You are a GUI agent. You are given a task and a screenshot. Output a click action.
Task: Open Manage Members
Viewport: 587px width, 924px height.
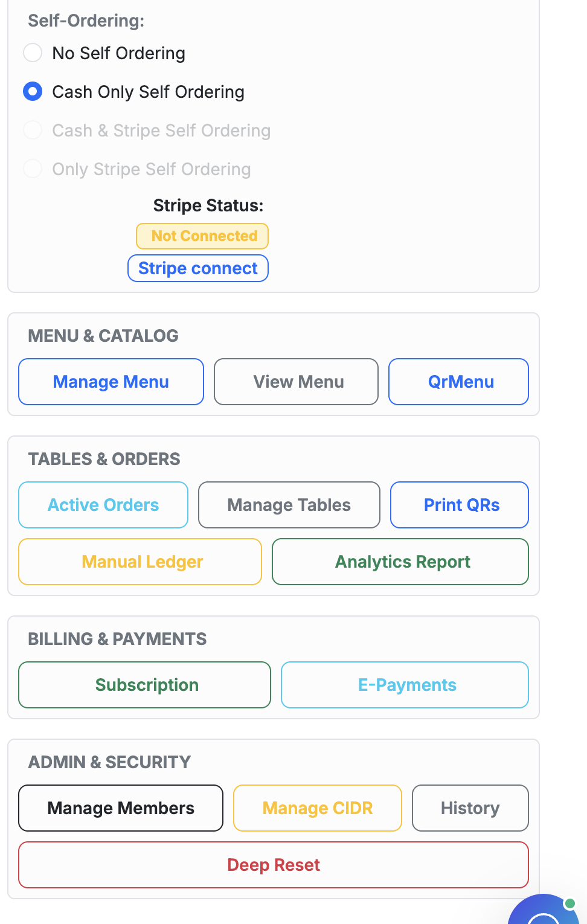click(x=121, y=808)
